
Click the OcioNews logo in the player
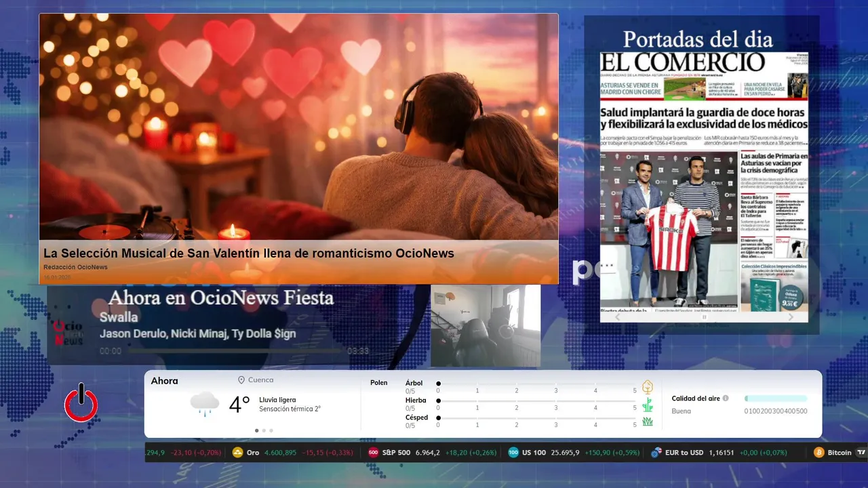68,332
